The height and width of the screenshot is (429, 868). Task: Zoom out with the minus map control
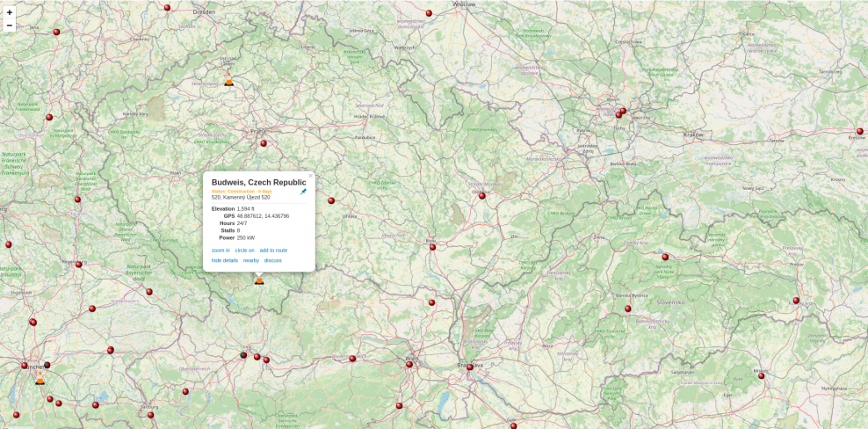(x=10, y=25)
